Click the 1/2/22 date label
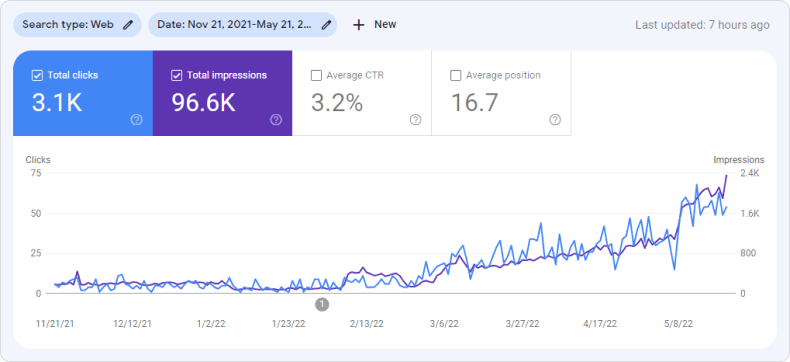This screenshot has width=790, height=362. 211,324
